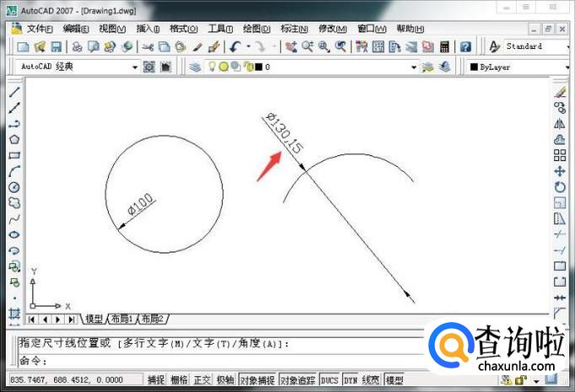
Task: Choose the Rectangle draw tool
Action: click(x=14, y=155)
